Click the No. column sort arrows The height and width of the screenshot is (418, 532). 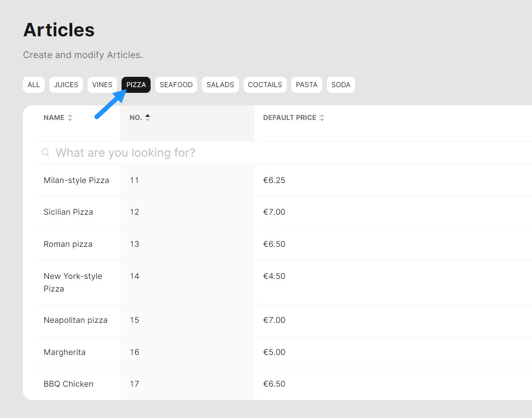(x=148, y=118)
